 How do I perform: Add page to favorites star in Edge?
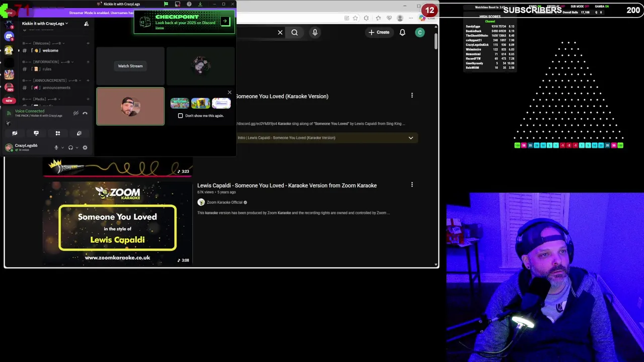[x=355, y=18]
